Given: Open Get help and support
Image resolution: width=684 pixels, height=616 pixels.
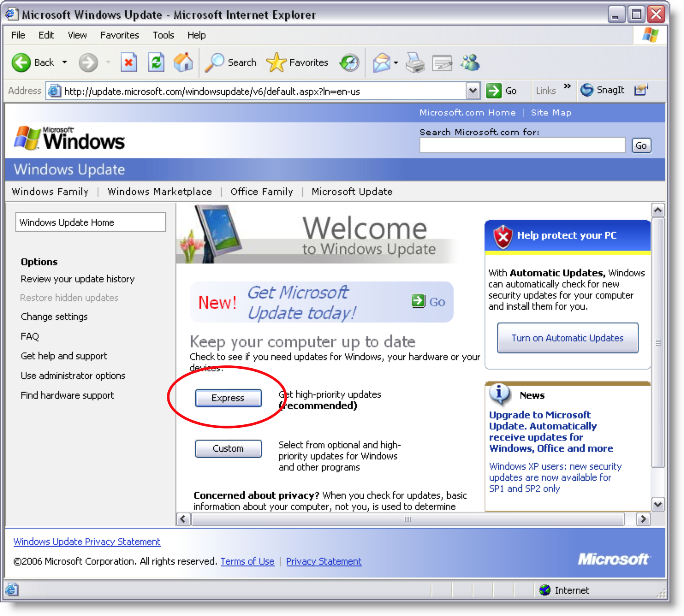Looking at the screenshot, I should [x=64, y=356].
